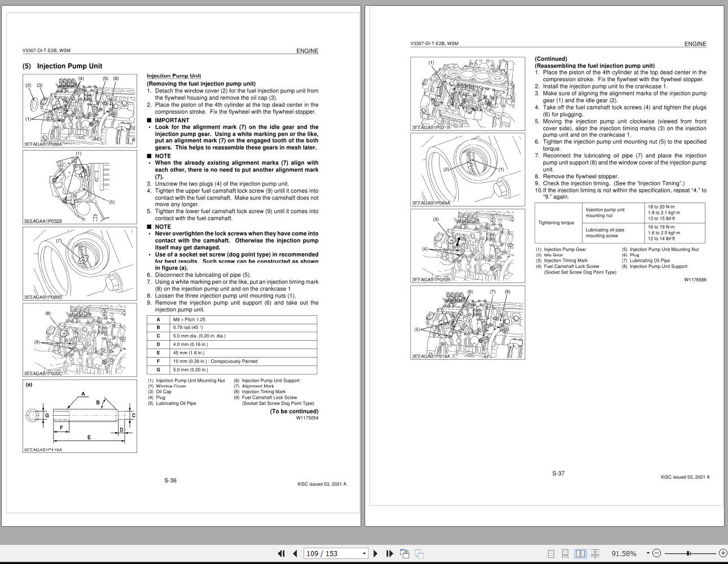Go to the previous page
Viewport: 728px width, 564px height.
click(x=294, y=553)
